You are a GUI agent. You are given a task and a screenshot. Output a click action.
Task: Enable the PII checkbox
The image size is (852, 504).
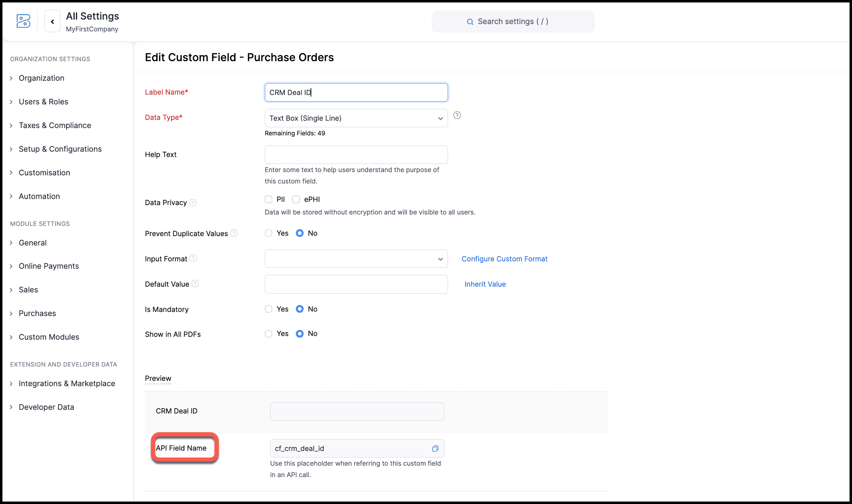pyautogui.click(x=268, y=199)
